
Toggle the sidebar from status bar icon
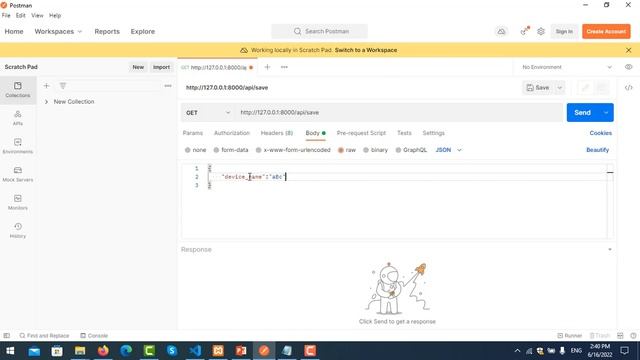pos(7,336)
